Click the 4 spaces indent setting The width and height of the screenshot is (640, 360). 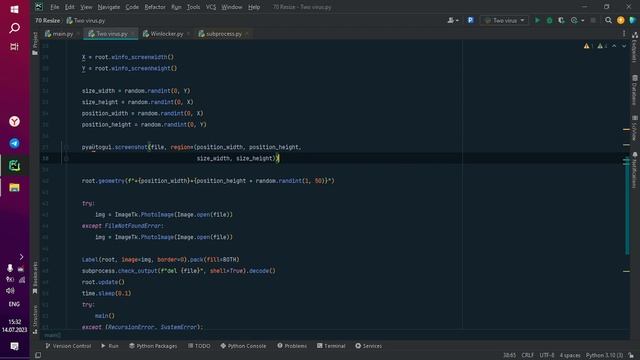570,356
